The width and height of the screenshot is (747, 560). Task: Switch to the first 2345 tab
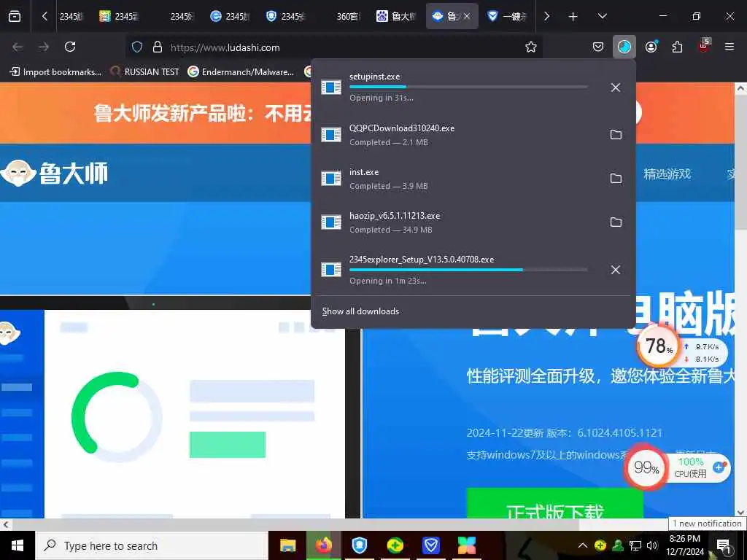pyautogui.click(x=71, y=17)
